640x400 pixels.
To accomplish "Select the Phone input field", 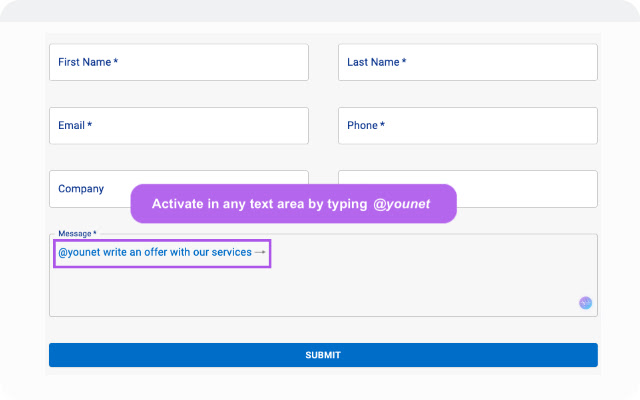I will (x=468, y=126).
